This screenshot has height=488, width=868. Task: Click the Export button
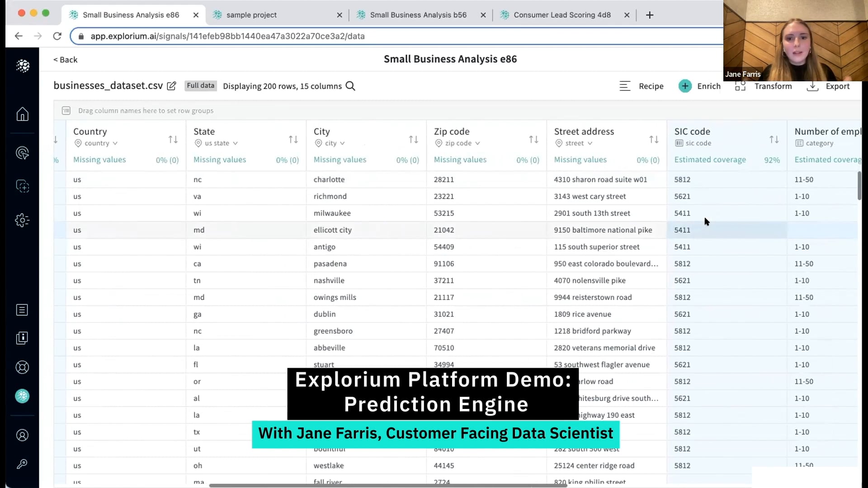pyautogui.click(x=828, y=86)
